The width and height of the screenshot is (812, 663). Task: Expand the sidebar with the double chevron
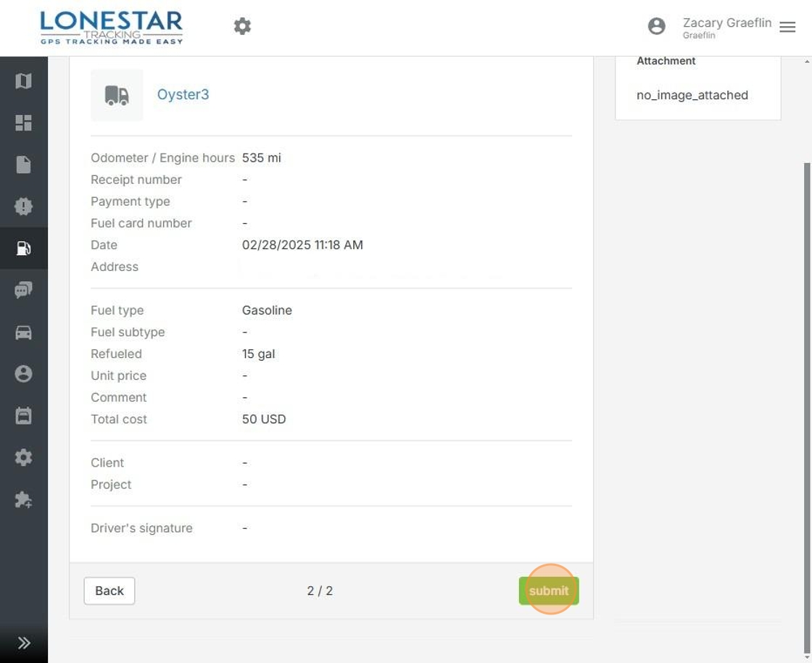click(x=23, y=643)
